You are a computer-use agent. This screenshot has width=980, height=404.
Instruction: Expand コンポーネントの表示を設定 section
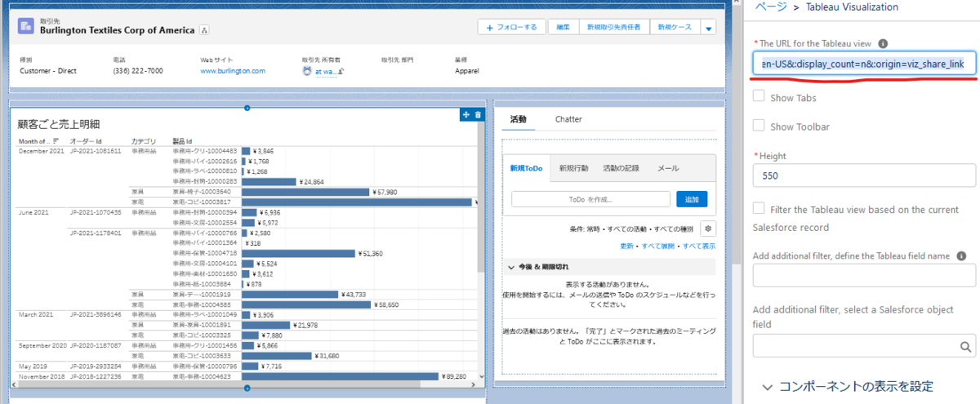click(848, 386)
